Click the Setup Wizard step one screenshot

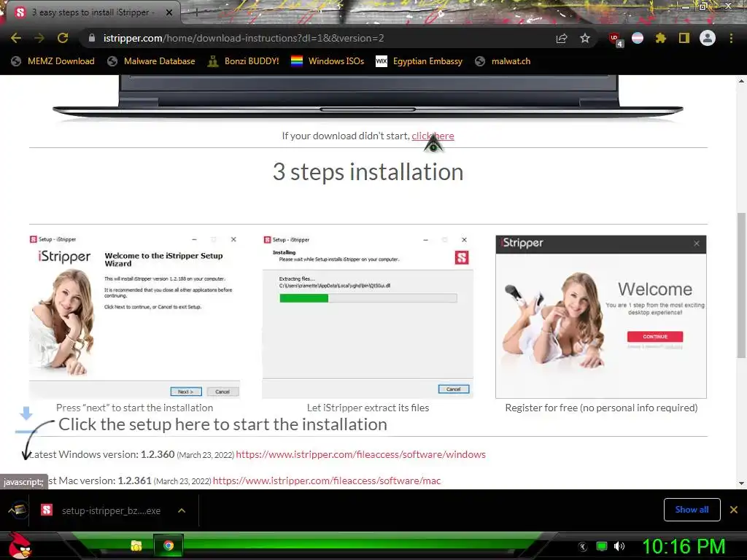click(x=134, y=316)
